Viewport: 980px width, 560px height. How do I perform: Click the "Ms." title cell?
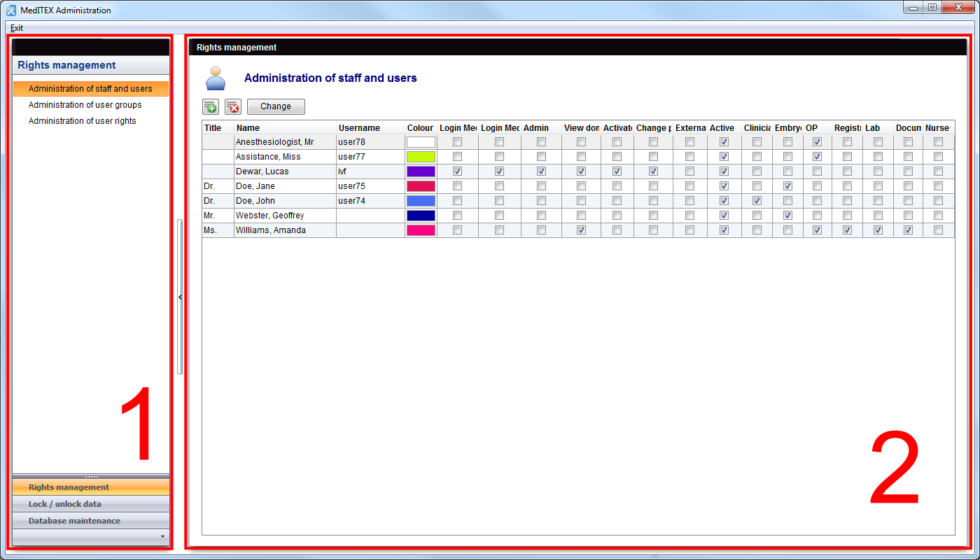(x=218, y=230)
